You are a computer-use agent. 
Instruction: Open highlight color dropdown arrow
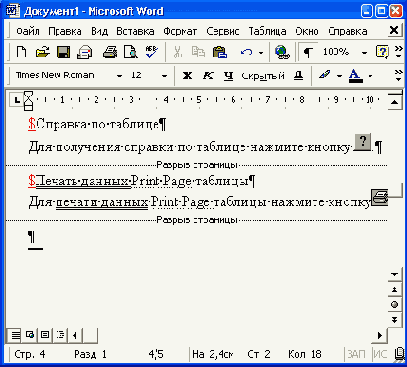point(339,76)
